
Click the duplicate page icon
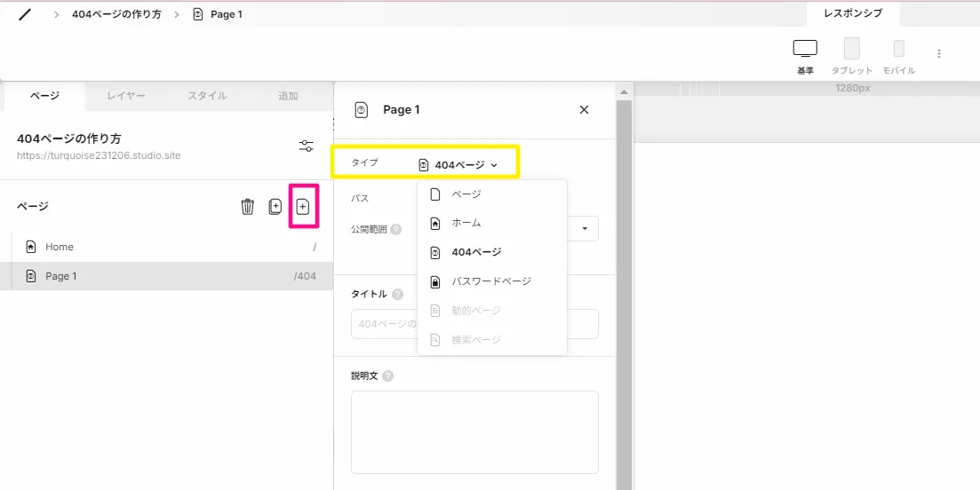tap(275, 207)
